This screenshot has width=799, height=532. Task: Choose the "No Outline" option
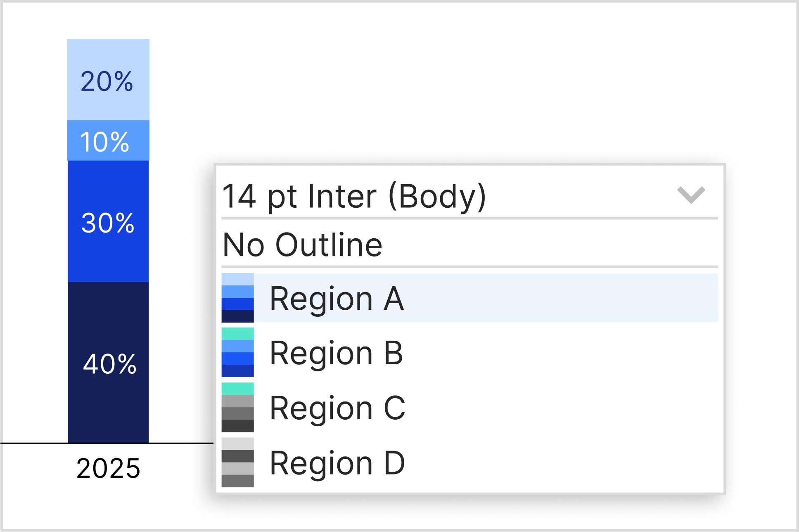click(302, 245)
